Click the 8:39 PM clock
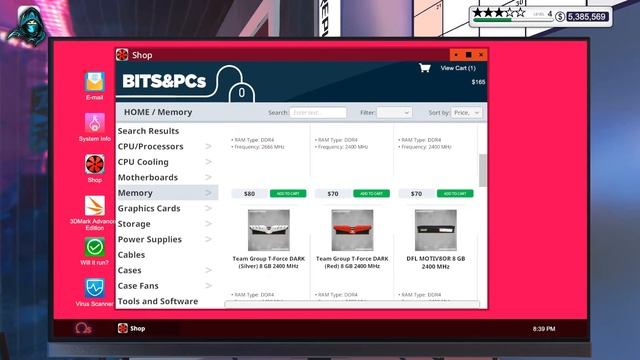This screenshot has width=640, height=360. point(544,329)
